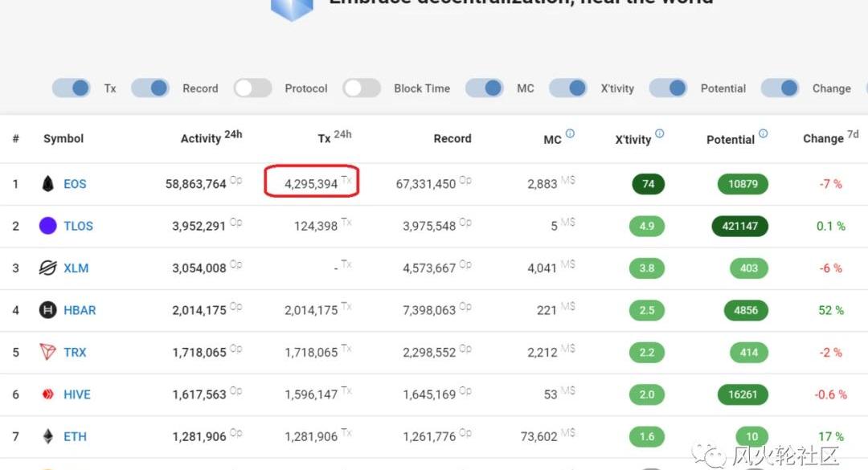Select HBAR record value 7,398,063
Screen dimensions: 868x470
point(429,310)
